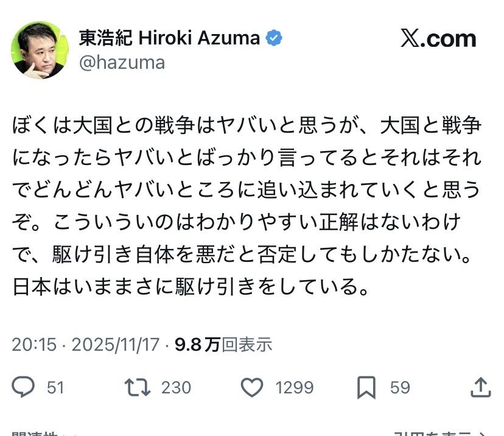Click the reply count 51

(x=55, y=387)
